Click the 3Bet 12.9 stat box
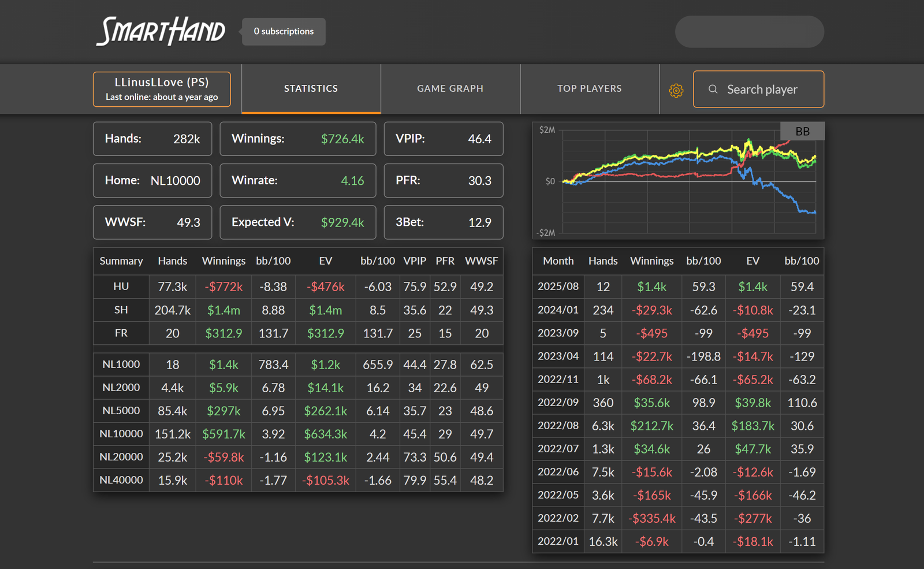924x569 pixels. pos(444,222)
